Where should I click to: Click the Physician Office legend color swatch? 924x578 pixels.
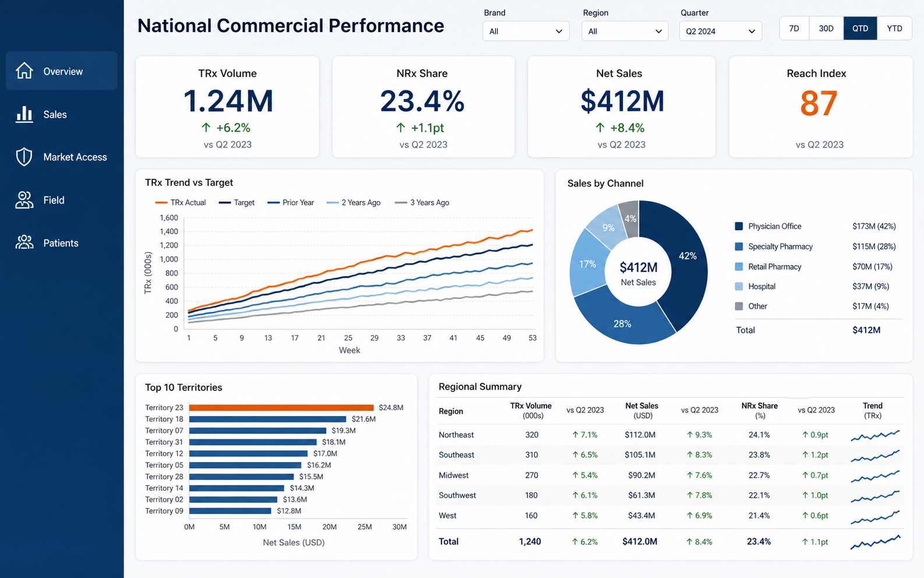739,226
